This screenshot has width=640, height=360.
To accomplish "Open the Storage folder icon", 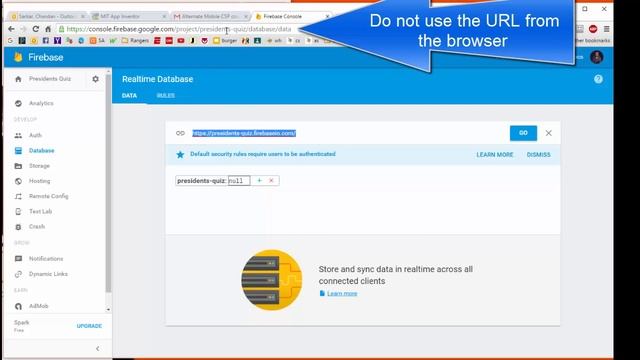I will pos(18,166).
